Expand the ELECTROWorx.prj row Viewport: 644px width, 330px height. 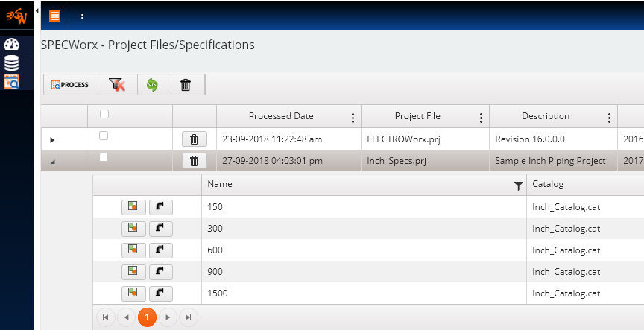(x=52, y=140)
